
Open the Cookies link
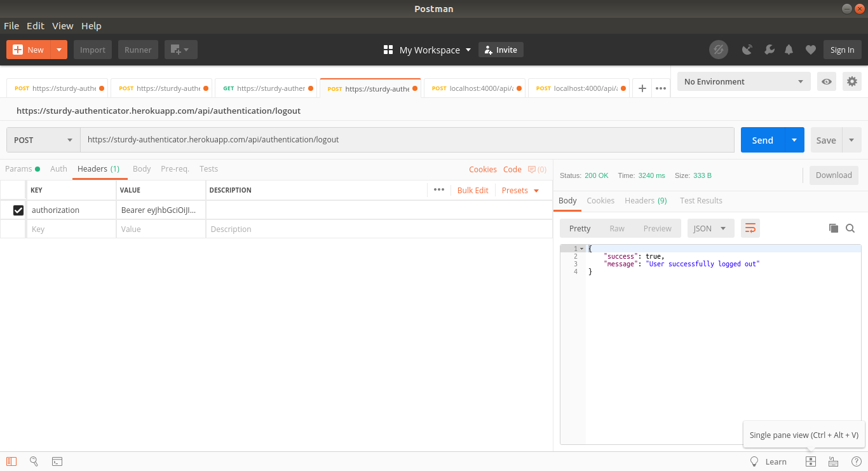click(x=483, y=169)
